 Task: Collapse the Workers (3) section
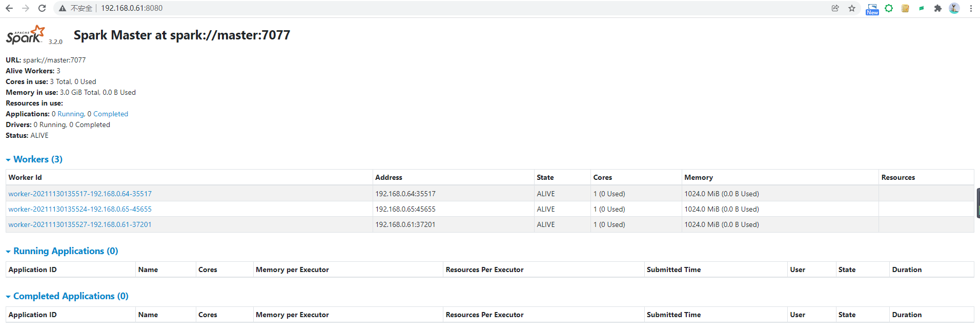tap(34, 159)
